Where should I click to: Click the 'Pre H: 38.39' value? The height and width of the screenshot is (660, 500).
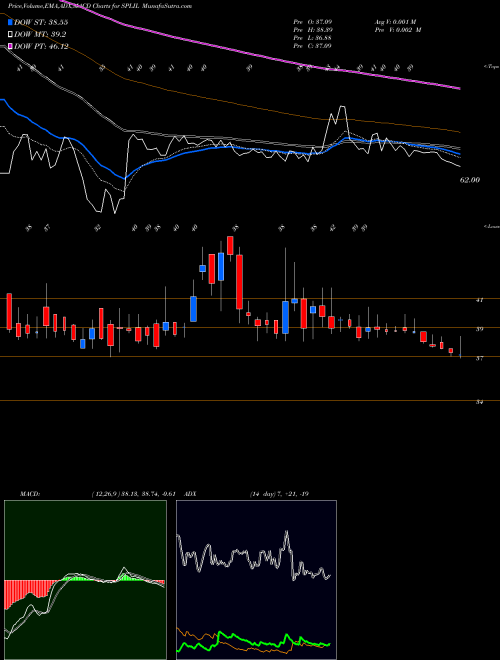coord(312,30)
